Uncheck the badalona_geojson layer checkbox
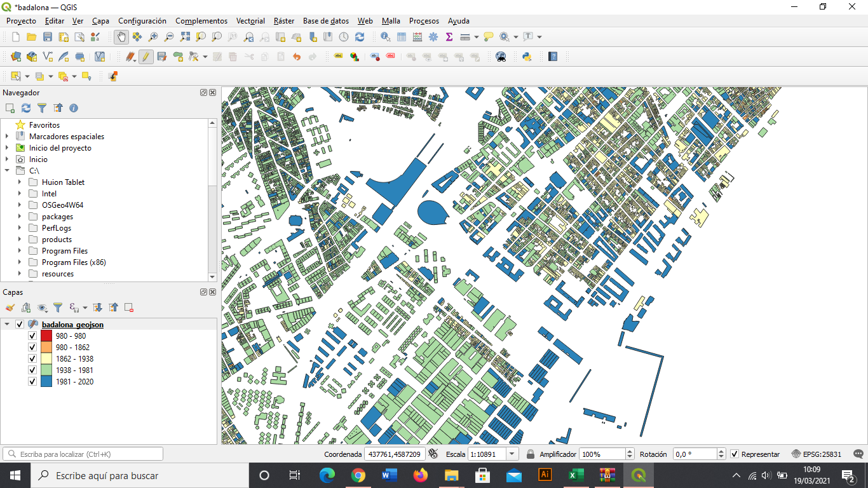 click(20, 325)
